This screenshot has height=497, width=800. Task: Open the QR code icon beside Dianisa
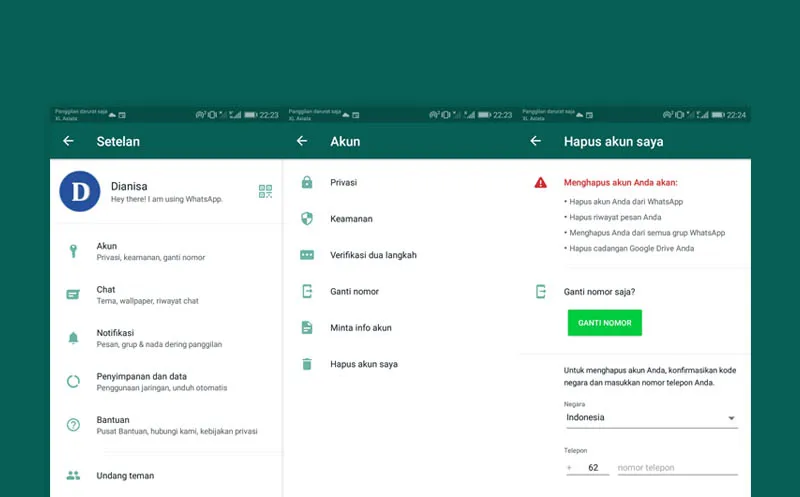[x=265, y=192]
